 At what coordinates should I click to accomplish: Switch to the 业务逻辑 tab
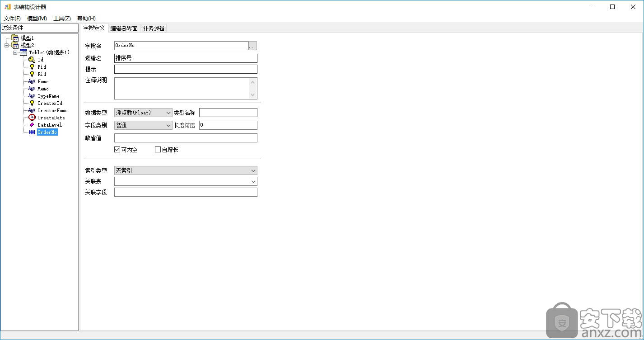pos(154,28)
